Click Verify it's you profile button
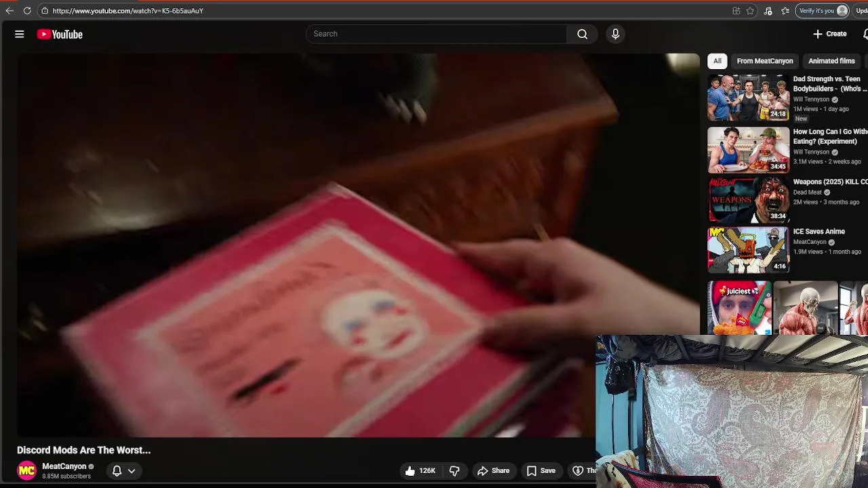The image size is (868, 488). (823, 11)
